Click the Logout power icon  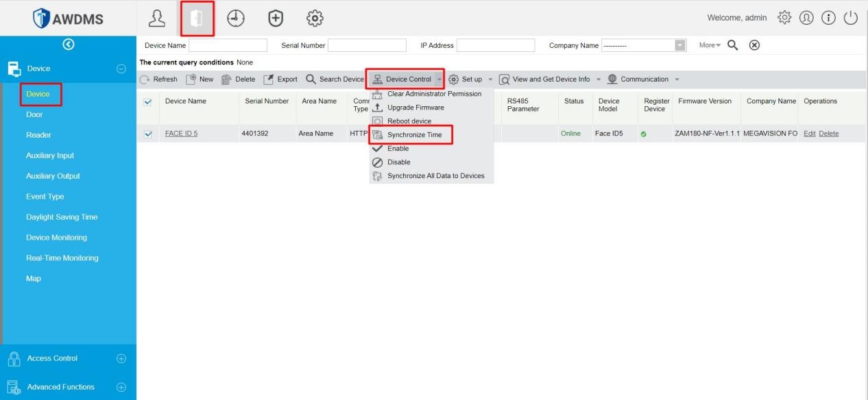coord(851,18)
